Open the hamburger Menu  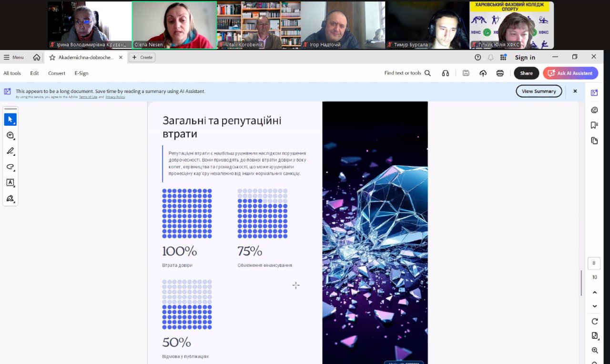13,57
